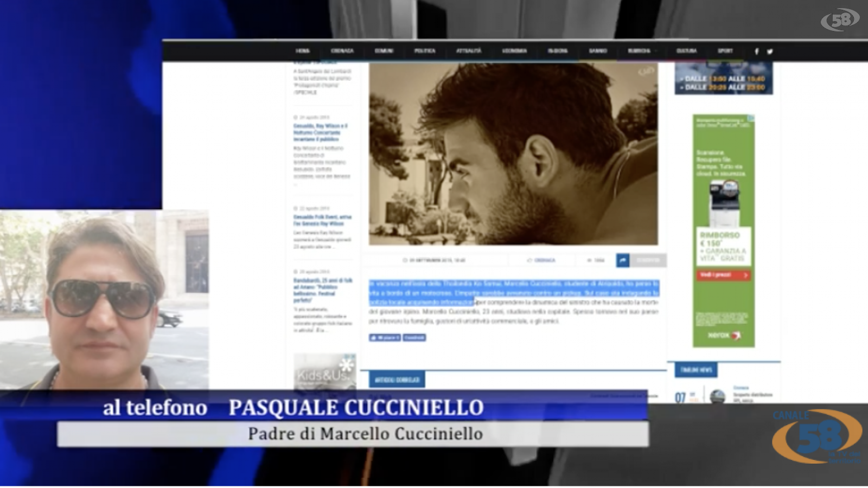Open the Ray Wilson sidebar article headline

click(321, 132)
